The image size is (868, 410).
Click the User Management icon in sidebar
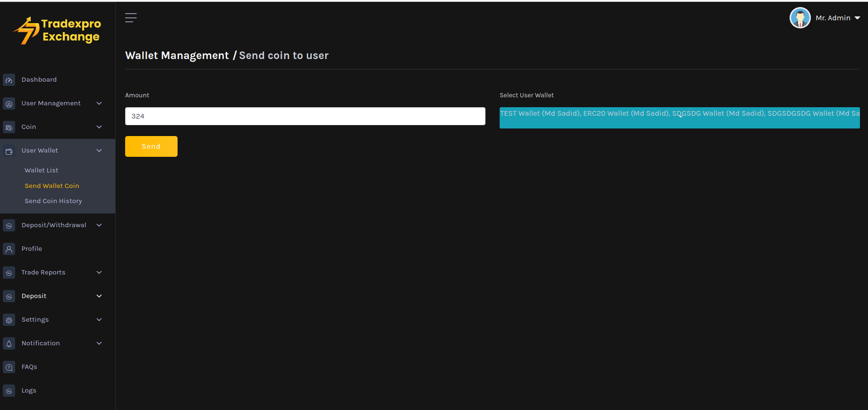pyautogui.click(x=9, y=104)
